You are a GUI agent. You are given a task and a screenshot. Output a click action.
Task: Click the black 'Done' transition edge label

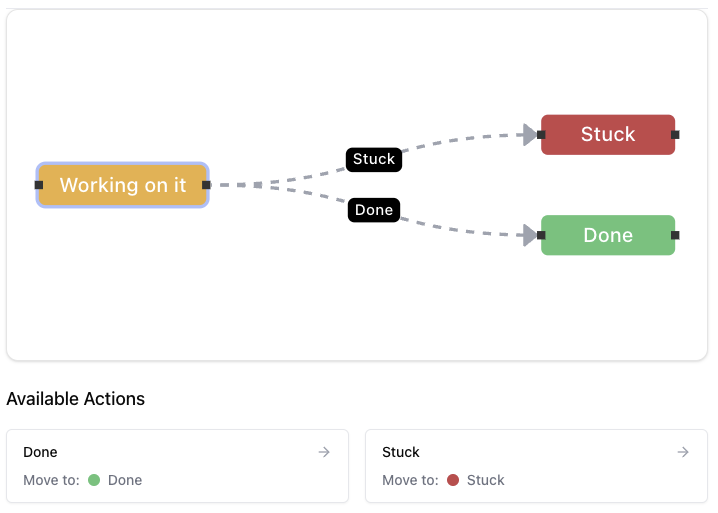(374, 210)
